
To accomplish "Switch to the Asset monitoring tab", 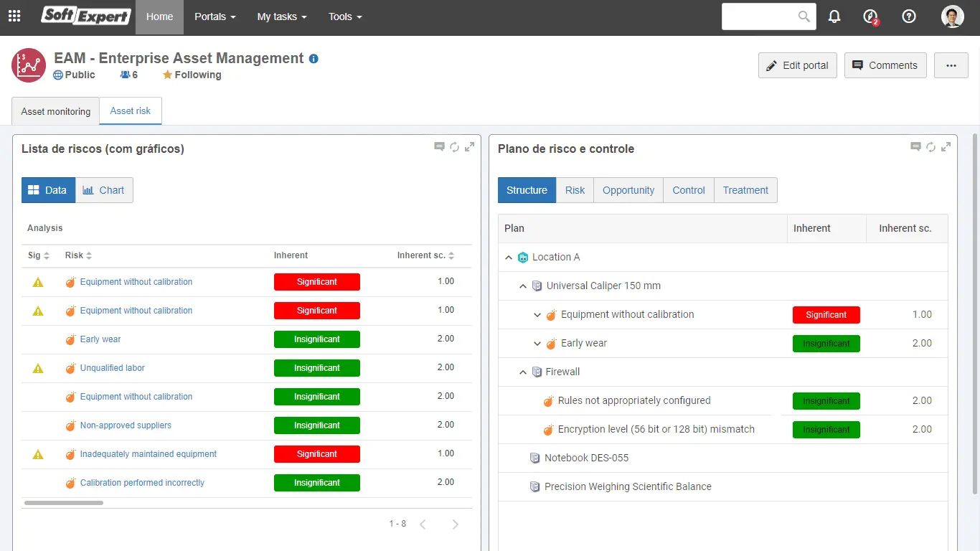I will pyautogui.click(x=56, y=111).
